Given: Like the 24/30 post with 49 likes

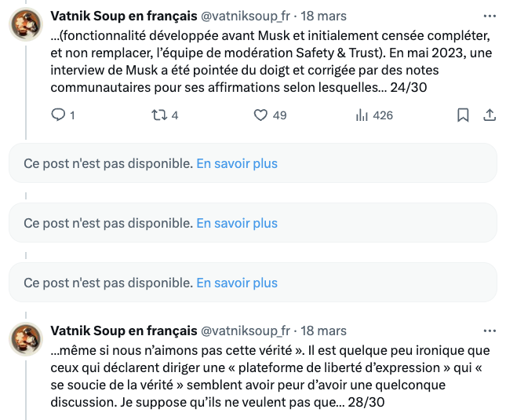Looking at the screenshot, I should click(270, 115).
